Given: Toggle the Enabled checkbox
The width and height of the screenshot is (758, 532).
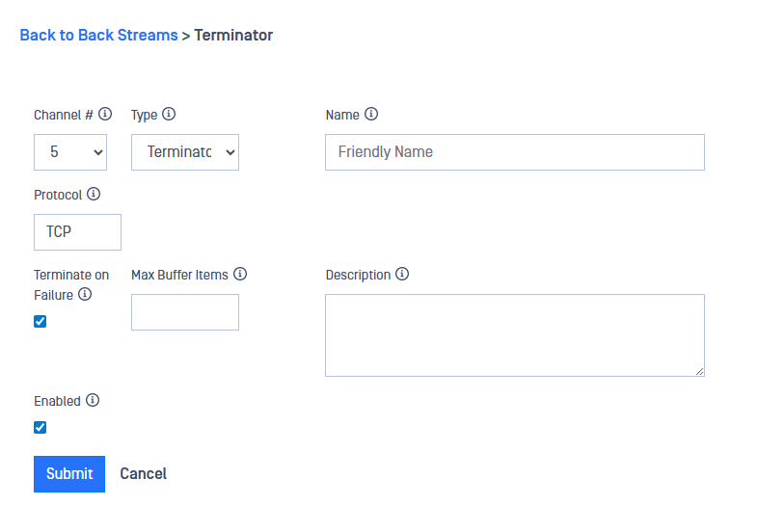Looking at the screenshot, I should (x=41, y=427).
